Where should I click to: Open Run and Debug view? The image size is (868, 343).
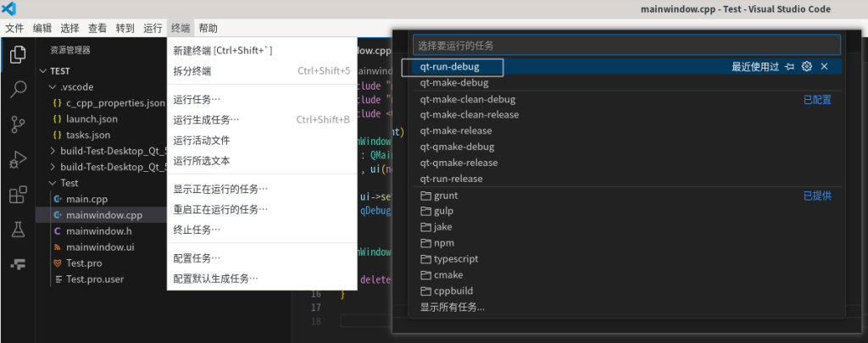pyautogui.click(x=17, y=159)
